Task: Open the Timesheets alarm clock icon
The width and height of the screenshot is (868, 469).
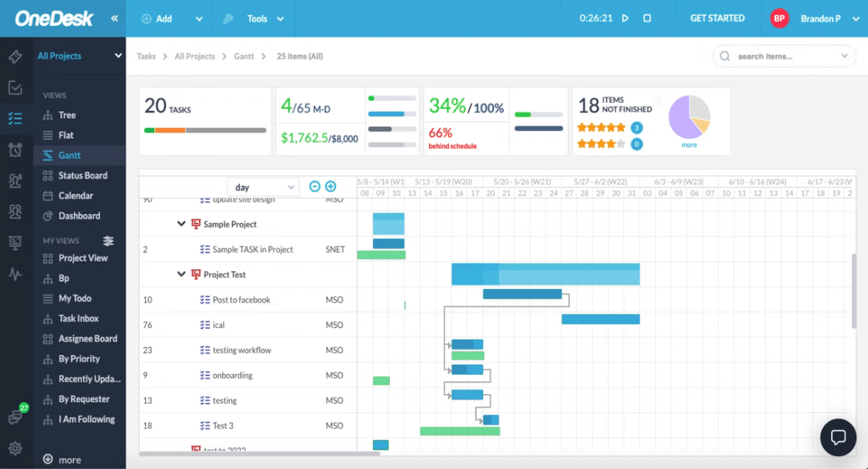Action: tap(15, 149)
